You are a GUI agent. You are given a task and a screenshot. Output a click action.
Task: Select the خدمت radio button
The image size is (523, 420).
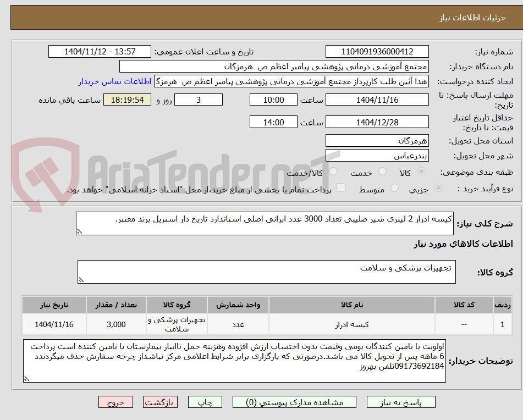pyautogui.click(x=383, y=172)
